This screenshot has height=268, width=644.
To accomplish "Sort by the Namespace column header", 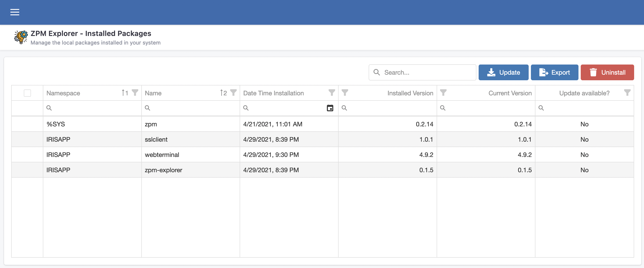I will click(x=63, y=93).
